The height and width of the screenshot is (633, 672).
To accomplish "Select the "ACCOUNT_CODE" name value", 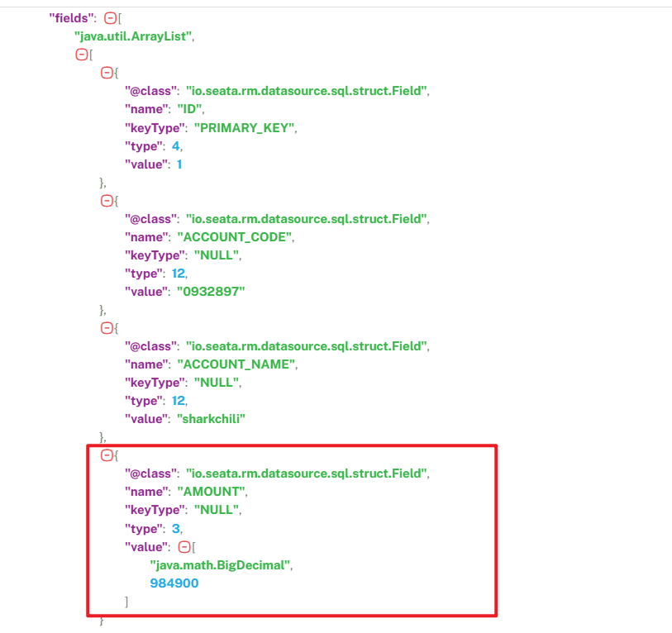I will coord(236,237).
